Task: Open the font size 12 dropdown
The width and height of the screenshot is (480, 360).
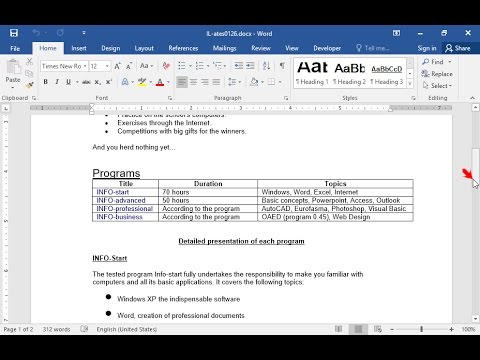Action: (100, 66)
